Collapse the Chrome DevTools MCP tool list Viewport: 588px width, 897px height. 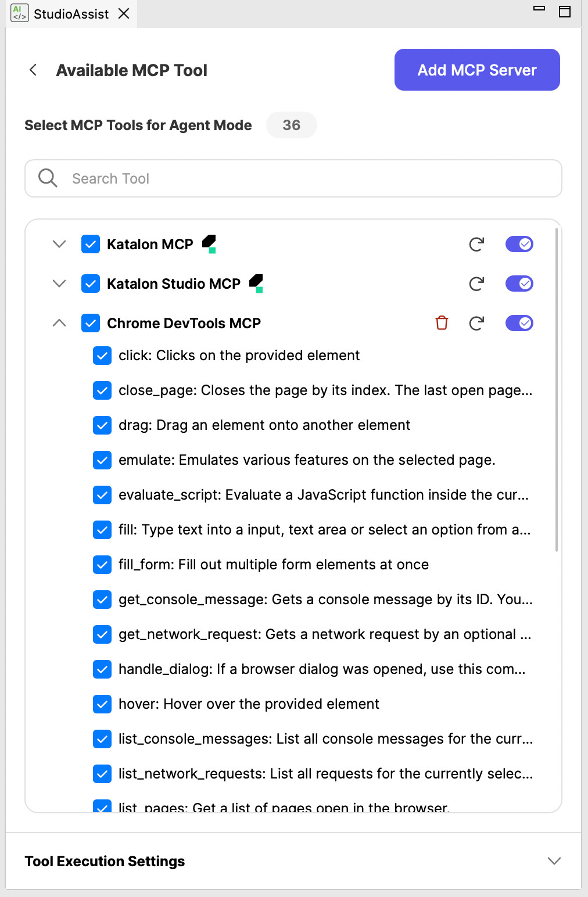coord(58,323)
